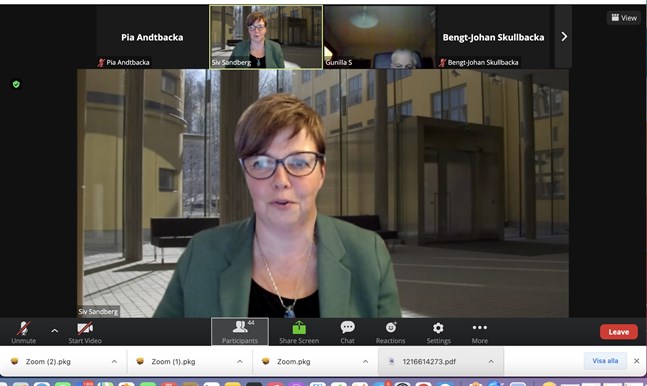Open the More options menu
647x386 pixels.
pos(479,327)
